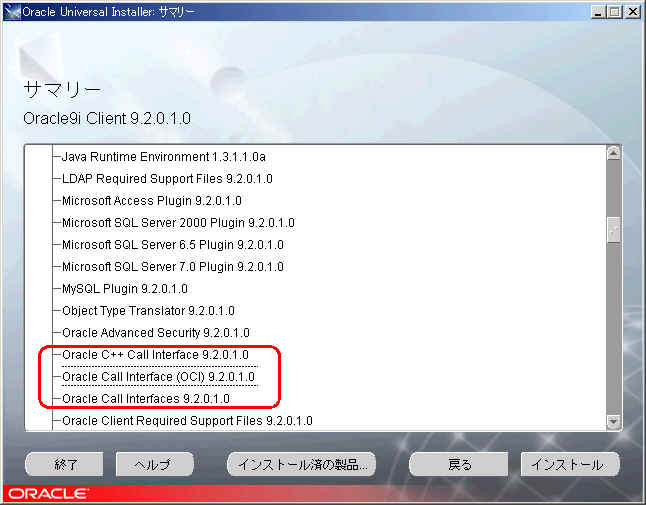Screen dimensions: 646x505
Task: Open the ヘルプ (Help) button
Action: click(x=154, y=464)
